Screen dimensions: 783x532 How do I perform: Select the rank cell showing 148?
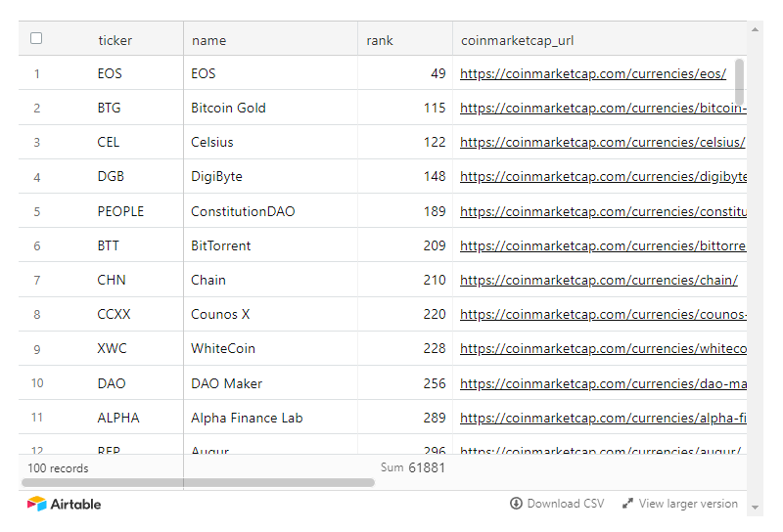(405, 177)
